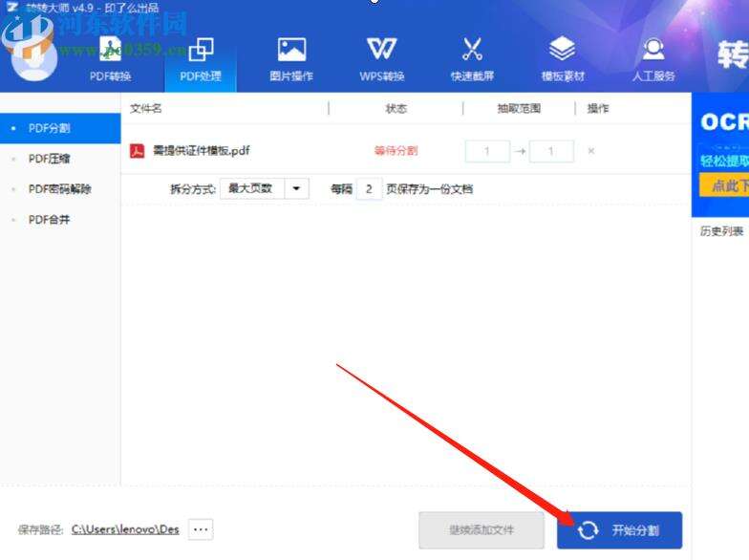This screenshot has width=749, height=560.
Task: Open 人工服务 customer support
Action: (653, 58)
